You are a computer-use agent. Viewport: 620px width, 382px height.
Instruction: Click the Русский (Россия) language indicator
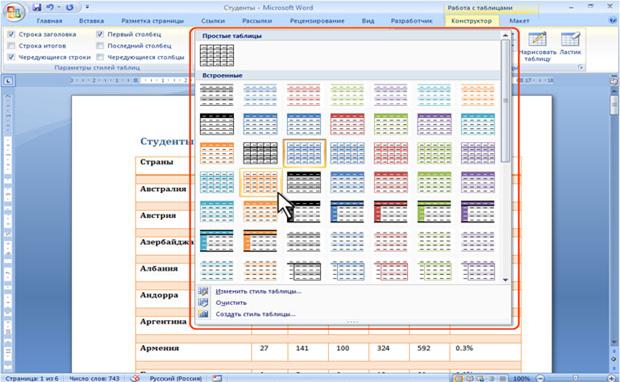click(176, 378)
